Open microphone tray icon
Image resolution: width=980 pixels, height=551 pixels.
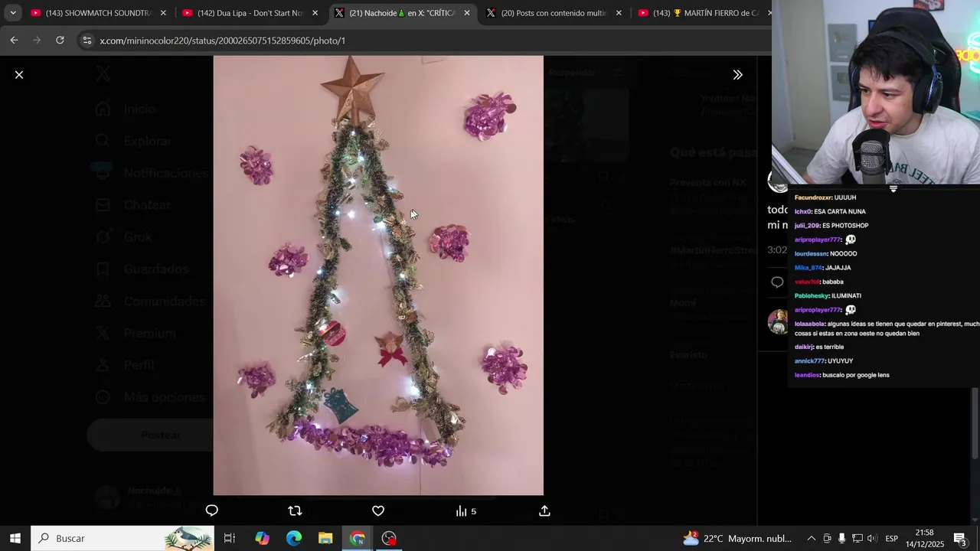(841, 538)
